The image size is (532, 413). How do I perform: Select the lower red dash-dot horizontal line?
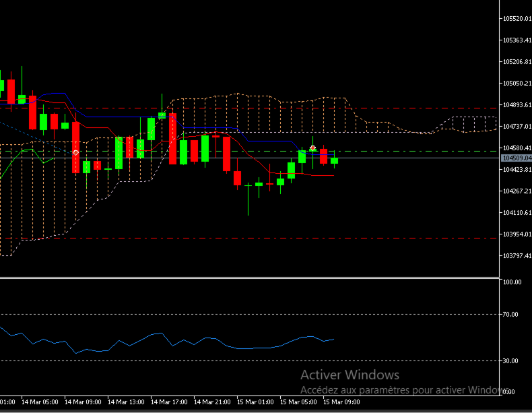249,239
